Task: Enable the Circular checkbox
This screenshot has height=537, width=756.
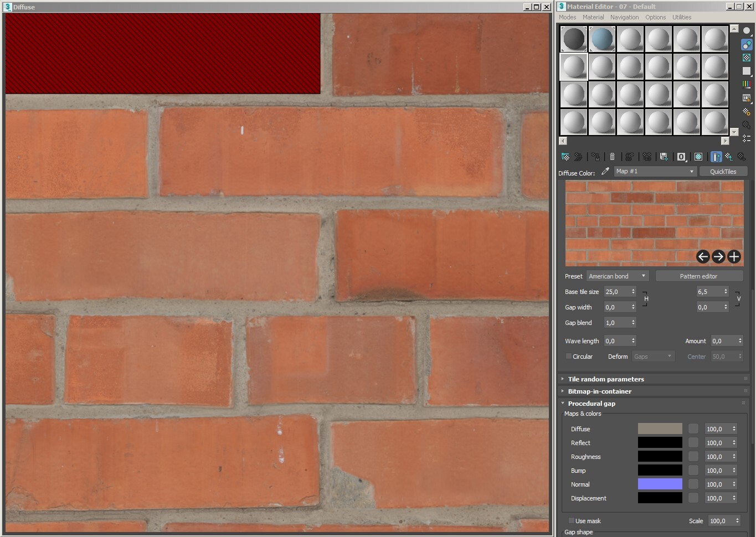Action: pyautogui.click(x=569, y=357)
